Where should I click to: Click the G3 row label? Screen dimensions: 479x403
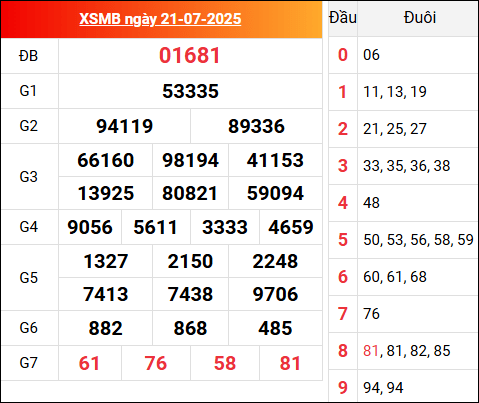[29, 177]
